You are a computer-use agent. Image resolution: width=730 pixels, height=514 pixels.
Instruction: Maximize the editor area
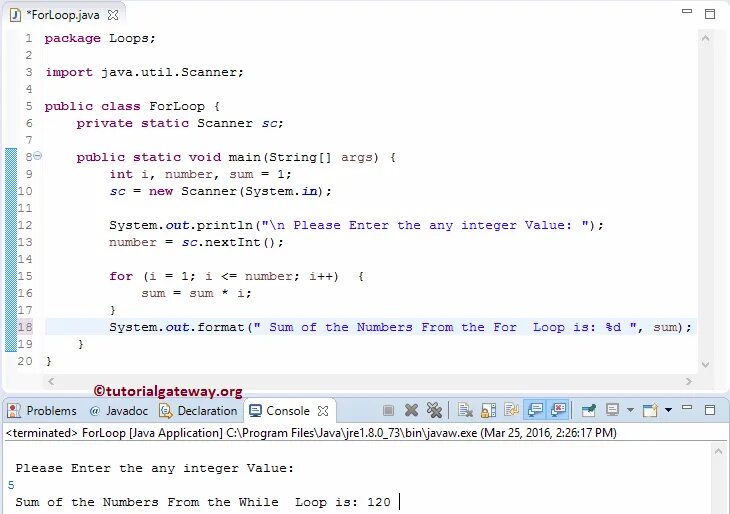point(710,14)
